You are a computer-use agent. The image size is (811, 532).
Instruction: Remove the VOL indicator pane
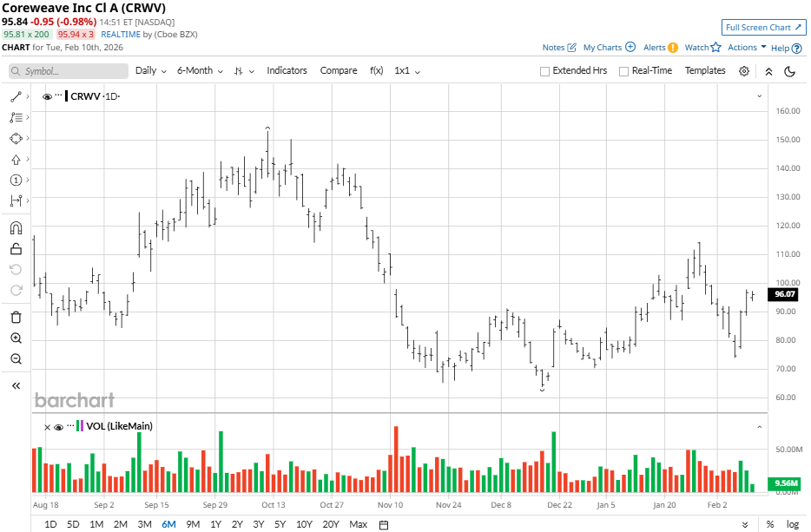click(47, 427)
